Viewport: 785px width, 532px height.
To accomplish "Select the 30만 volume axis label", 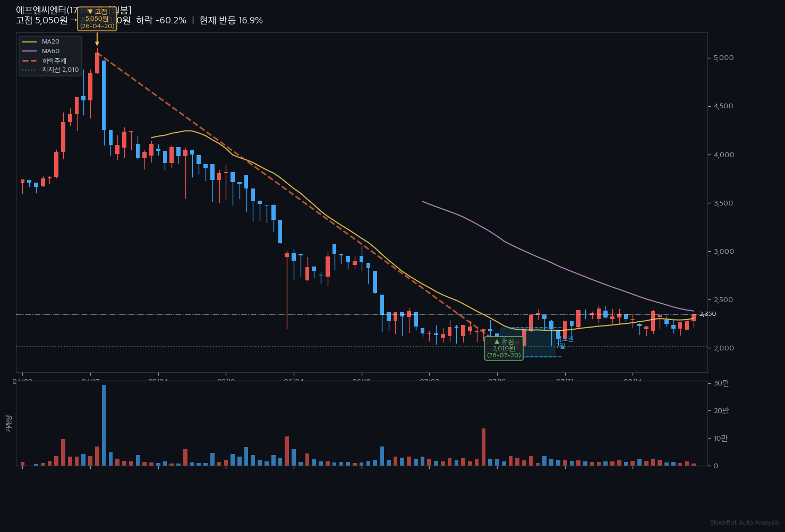I will click(x=721, y=383).
